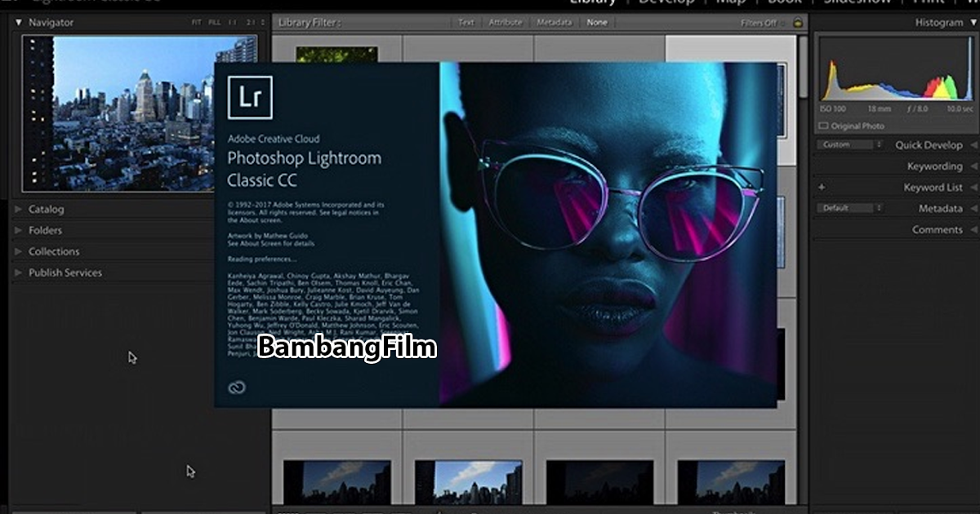Collapse the Navigator panel triangle
The width and height of the screenshot is (980, 514).
pyautogui.click(x=18, y=23)
